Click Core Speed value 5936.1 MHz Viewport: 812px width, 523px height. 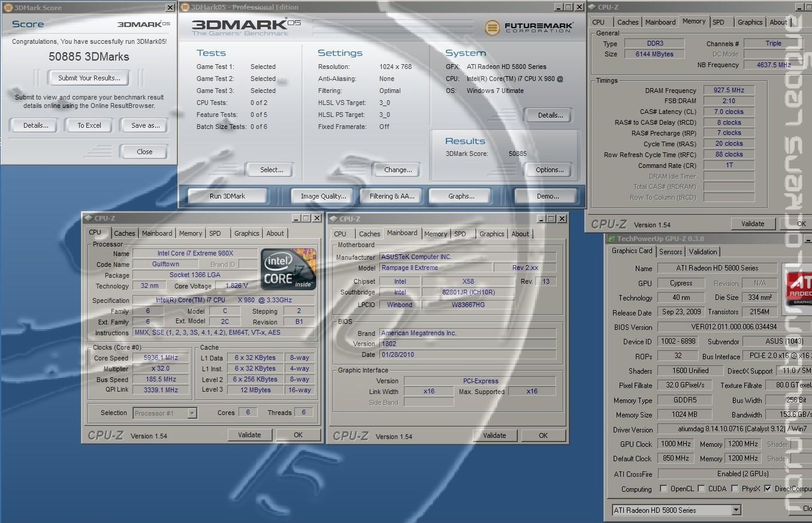(x=161, y=358)
